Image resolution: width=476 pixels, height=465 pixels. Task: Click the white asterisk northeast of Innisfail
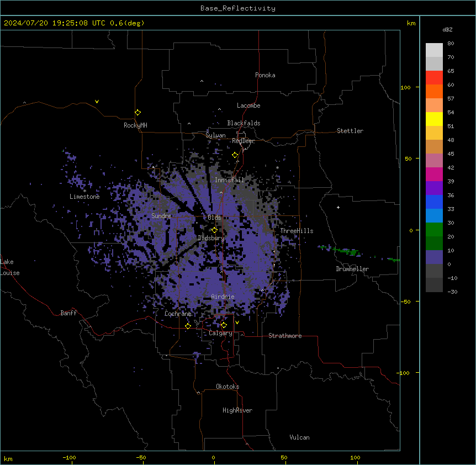click(277, 167)
